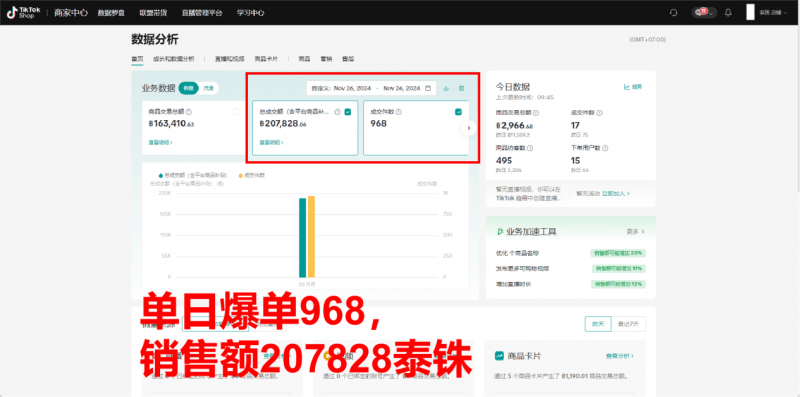Open the notification bell

(x=728, y=13)
